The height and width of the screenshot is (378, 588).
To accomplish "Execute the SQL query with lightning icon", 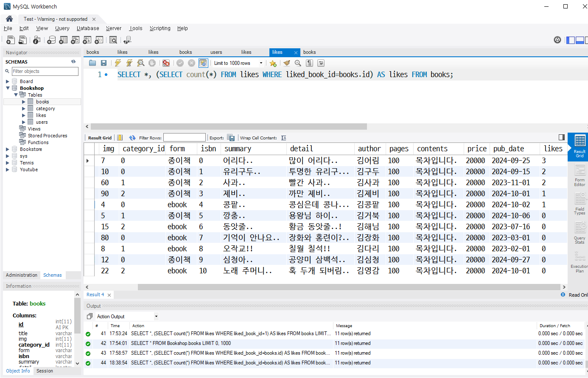I will [118, 63].
